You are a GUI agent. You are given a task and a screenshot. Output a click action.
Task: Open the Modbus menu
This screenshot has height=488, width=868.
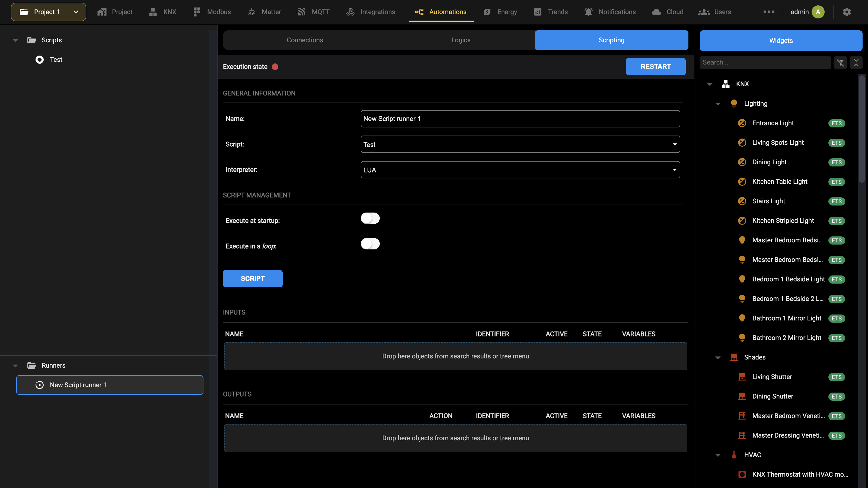(x=212, y=12)
